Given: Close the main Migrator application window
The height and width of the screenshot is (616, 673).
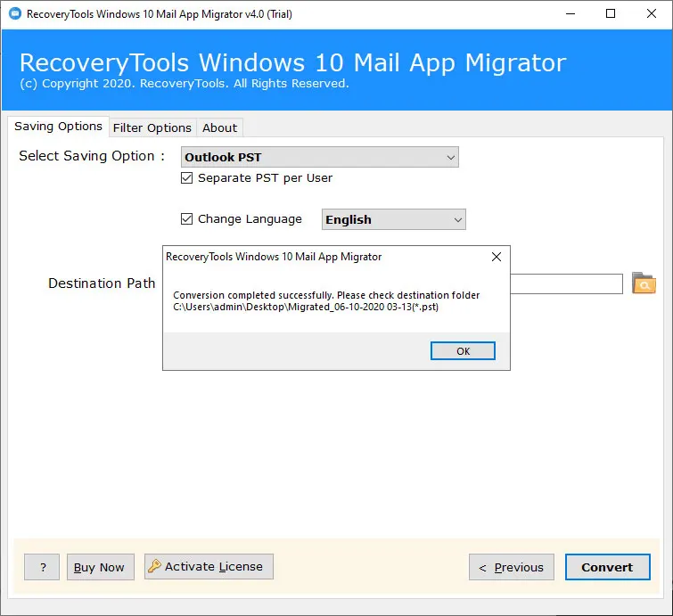Looking at the screenshot, I should [651, 14].
